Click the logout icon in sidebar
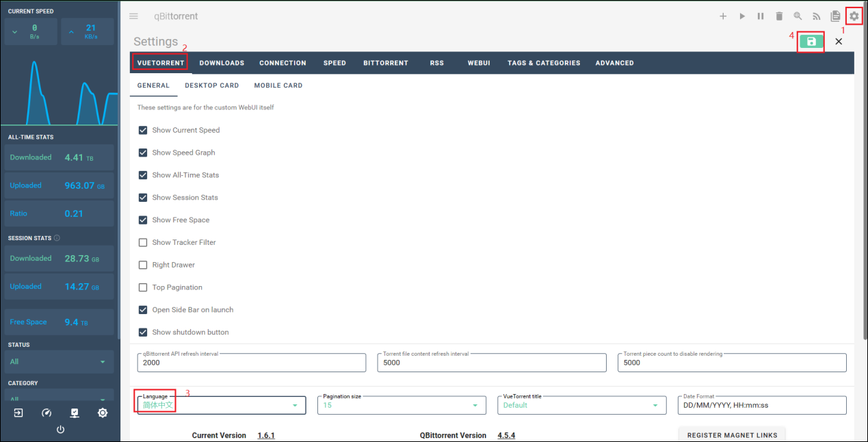 (18, 413)
